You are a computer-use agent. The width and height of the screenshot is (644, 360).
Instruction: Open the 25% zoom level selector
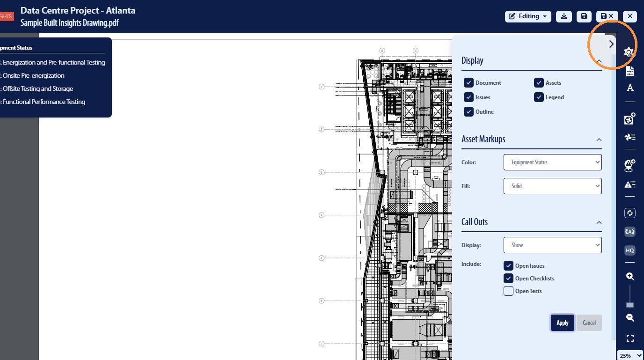pyautogui.click(x=630, y=355)
